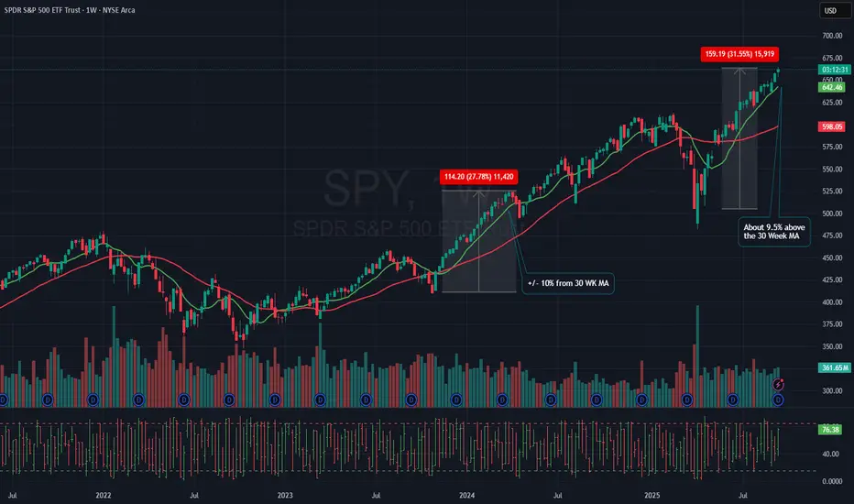Select the '+/- 10% from 30 WK MA' callout

[568, 283]
